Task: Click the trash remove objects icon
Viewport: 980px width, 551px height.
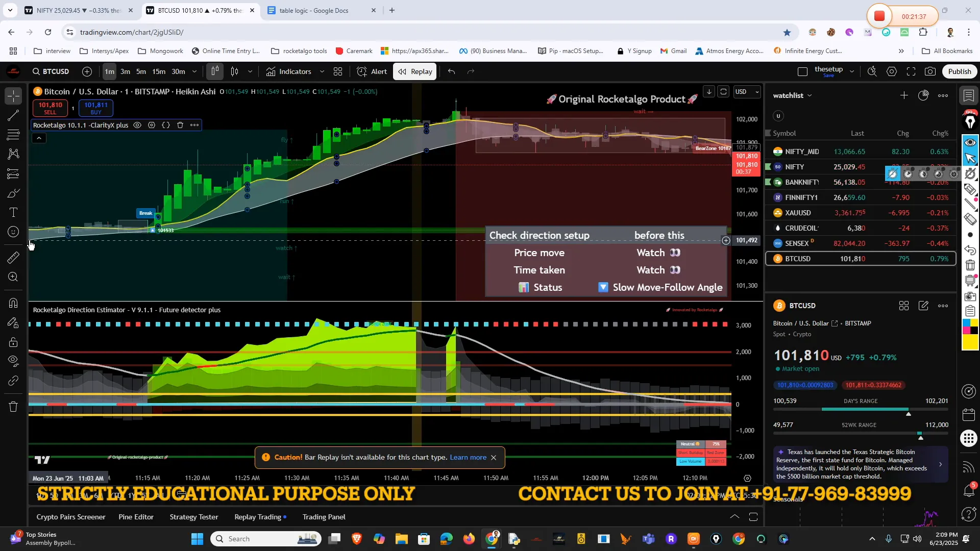Action: [x=13, y=407]
